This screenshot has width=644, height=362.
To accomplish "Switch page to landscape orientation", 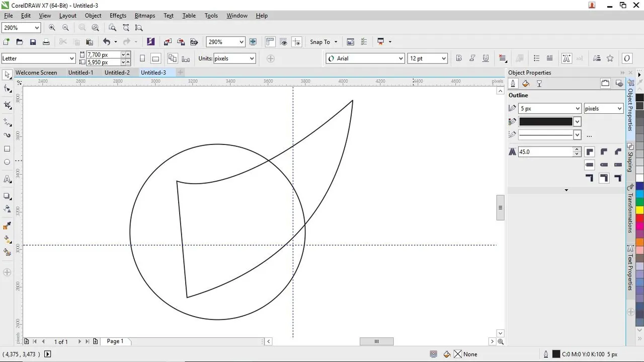I will tap(155, 58).
